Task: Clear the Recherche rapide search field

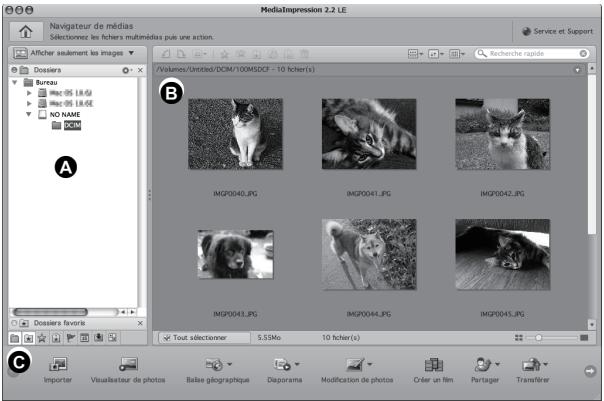Action: pyautogui.click(x=583, y=54)
